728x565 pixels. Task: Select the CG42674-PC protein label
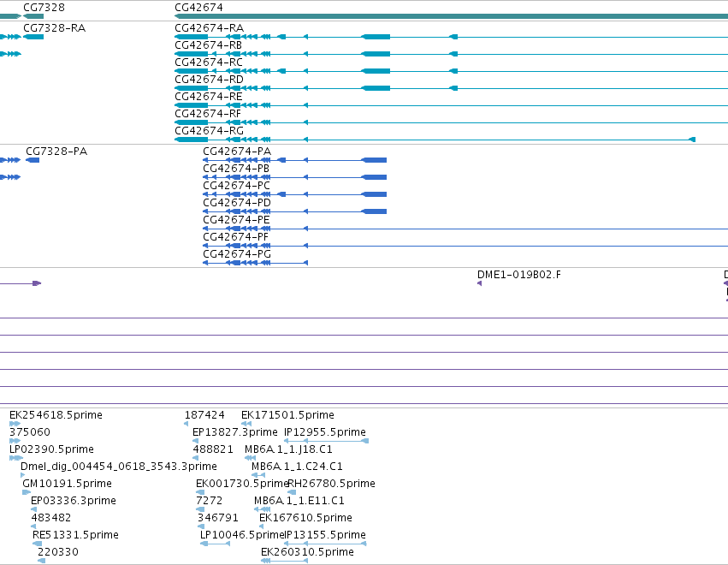click(236, 186)
